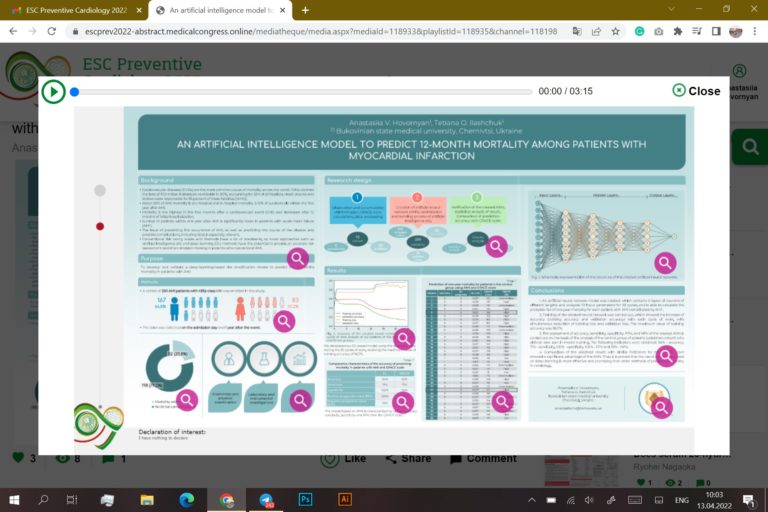Go back to previous page
The width and height of the screenshot is (768, 512).
[x=13, y=31]
